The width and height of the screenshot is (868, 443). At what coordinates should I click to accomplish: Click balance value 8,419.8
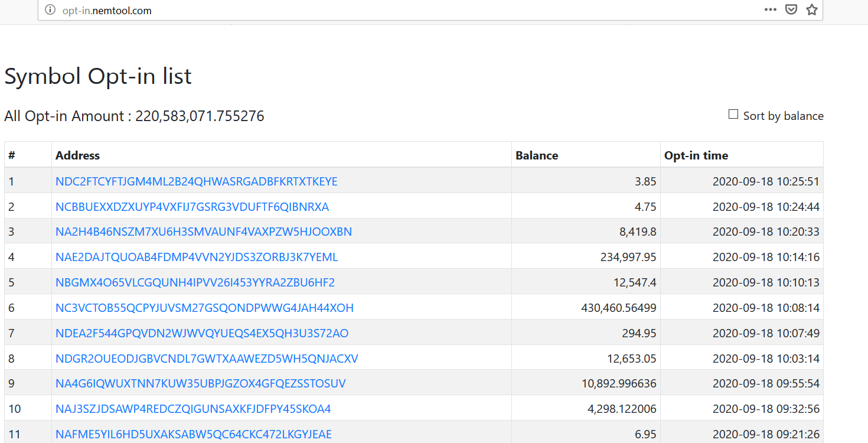click(638, 232)
